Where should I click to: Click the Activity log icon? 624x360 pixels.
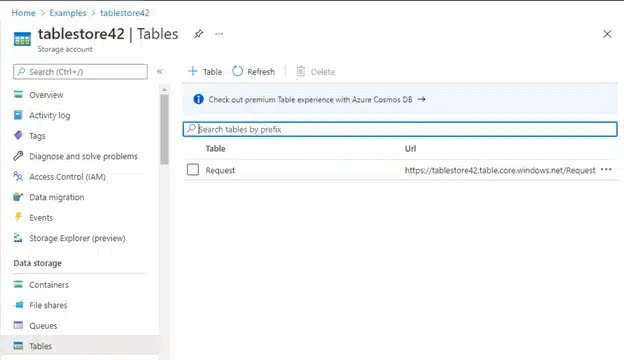18,115
